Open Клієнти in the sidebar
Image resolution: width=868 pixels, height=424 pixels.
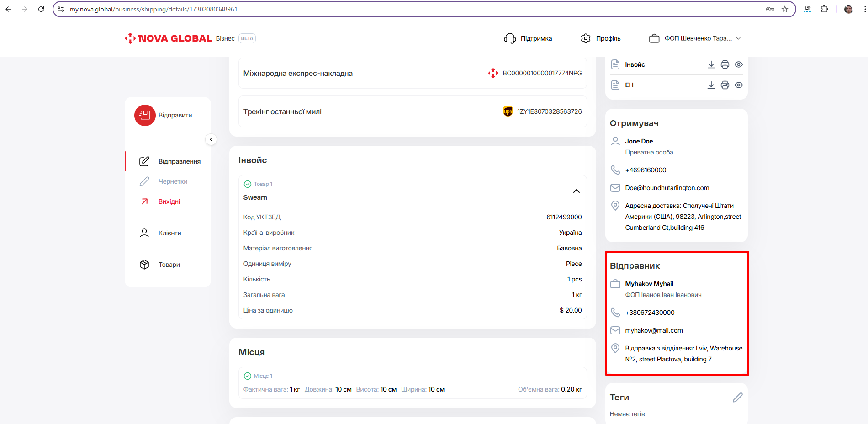tap(169, 233)
